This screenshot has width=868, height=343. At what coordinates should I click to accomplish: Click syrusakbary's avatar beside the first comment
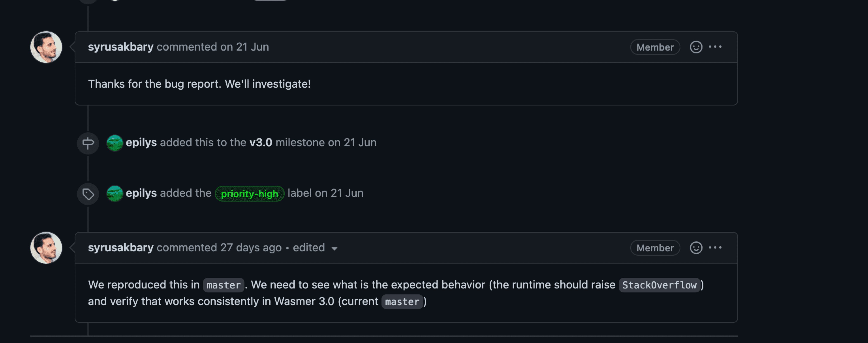coord(46,47)
